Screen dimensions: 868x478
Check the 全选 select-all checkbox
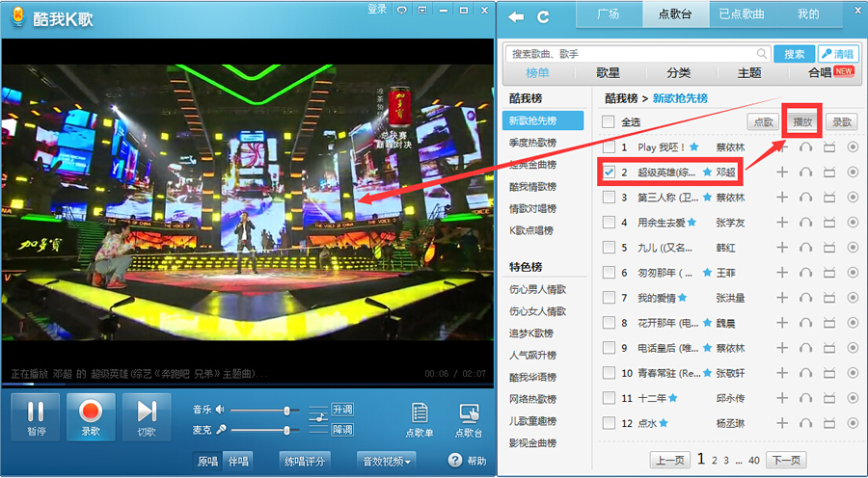[x=608, y=122]
